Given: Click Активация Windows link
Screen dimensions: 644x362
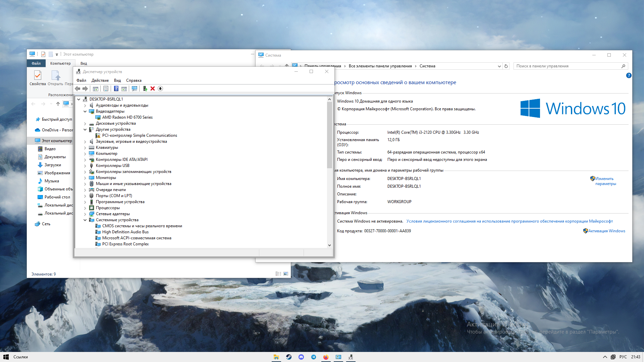Looking at the screenshot, I should [606, 231].
